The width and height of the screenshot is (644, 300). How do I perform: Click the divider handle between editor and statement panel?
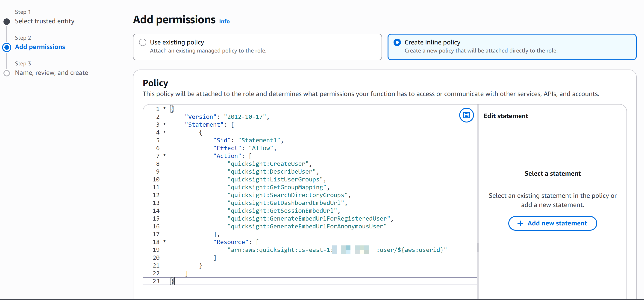click(477, 248)
